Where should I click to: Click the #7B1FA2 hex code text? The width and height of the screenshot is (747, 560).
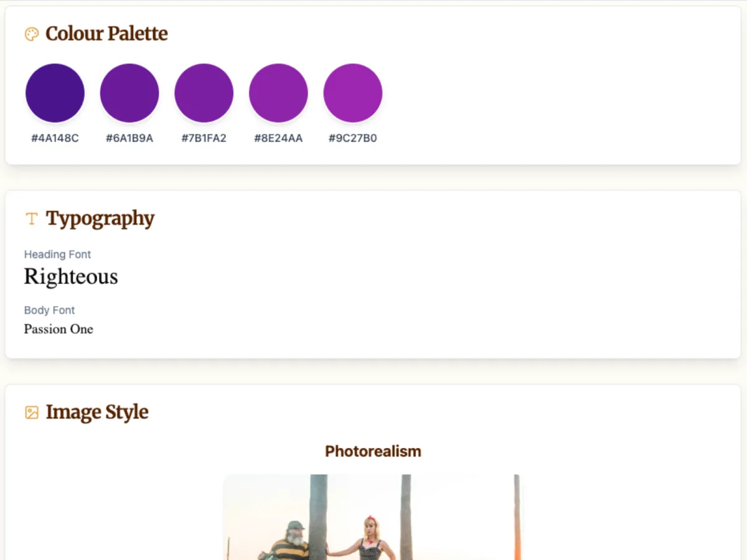point(204,138)
